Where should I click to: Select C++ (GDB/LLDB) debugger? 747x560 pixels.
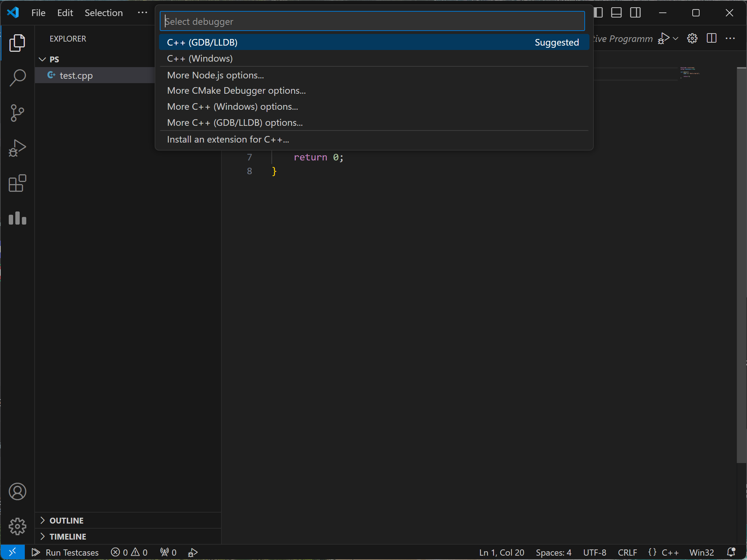click(374, 42)
